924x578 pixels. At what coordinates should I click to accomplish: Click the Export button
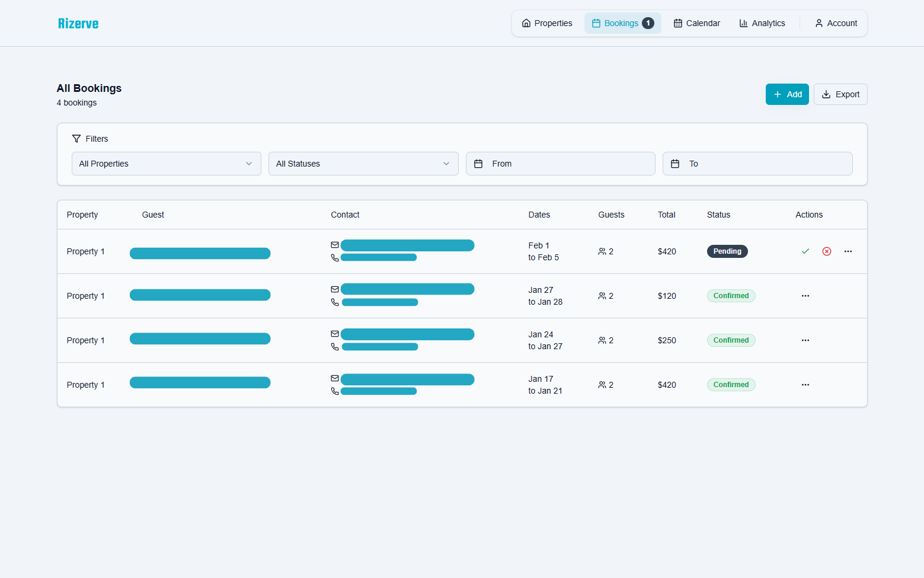coord(840,94)
